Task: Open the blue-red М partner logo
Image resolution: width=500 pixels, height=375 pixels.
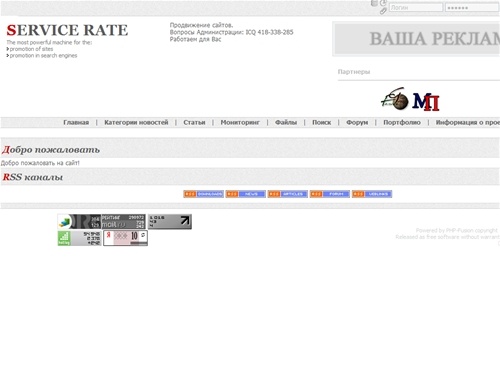Action: [426, 102]
